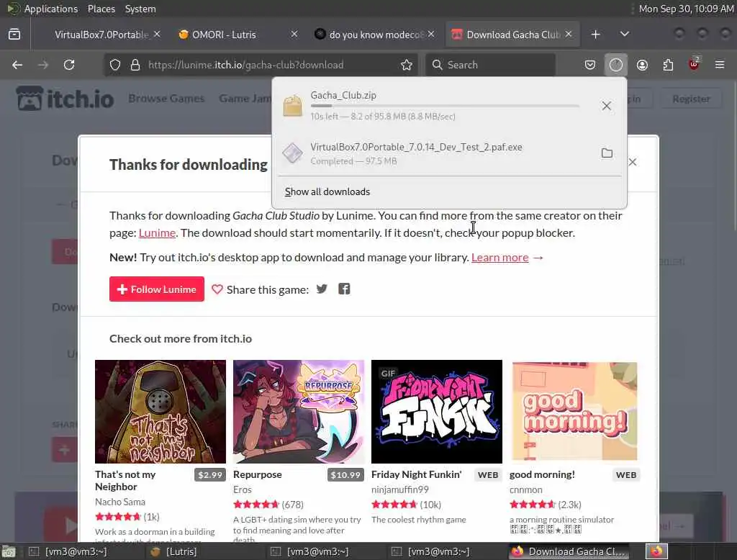The height and width of the screenshot is (560, 737).
Task: Click the show desktop taskbar icon
Action: pyautogui.click(x=9, y=551)
